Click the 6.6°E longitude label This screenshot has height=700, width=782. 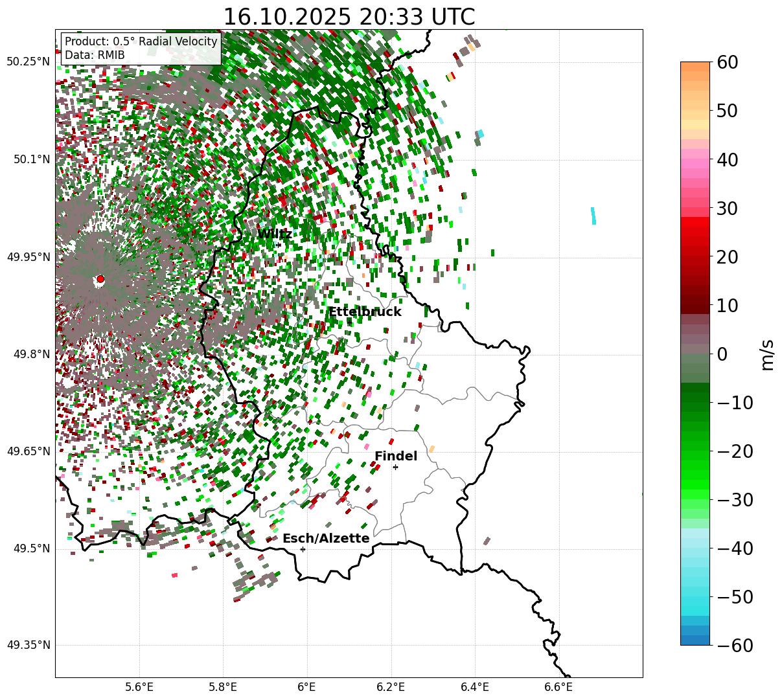pos(558,687)
